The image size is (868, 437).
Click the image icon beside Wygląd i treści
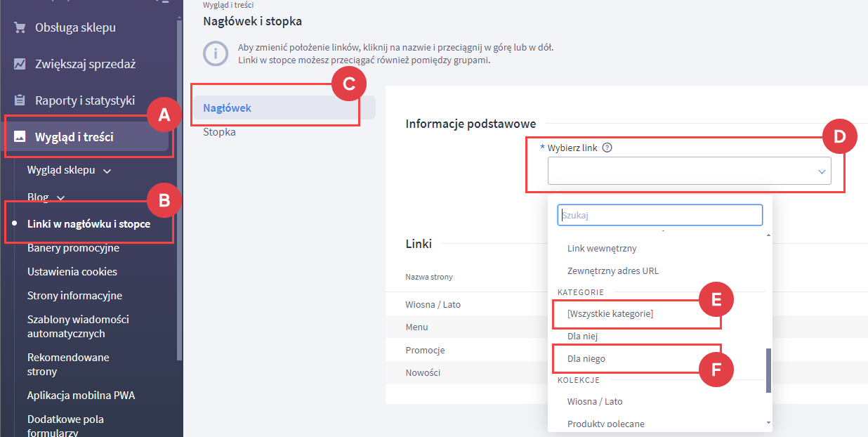point(20,137)
